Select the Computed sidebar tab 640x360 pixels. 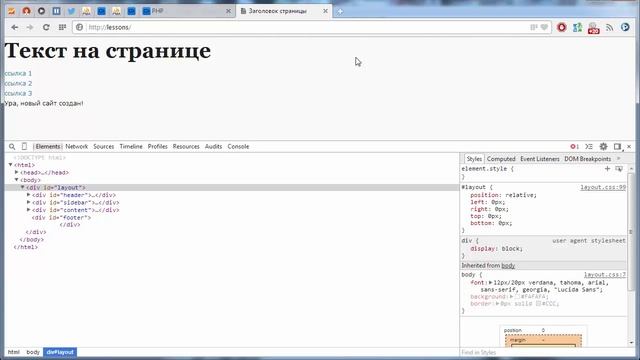(501, 159)
